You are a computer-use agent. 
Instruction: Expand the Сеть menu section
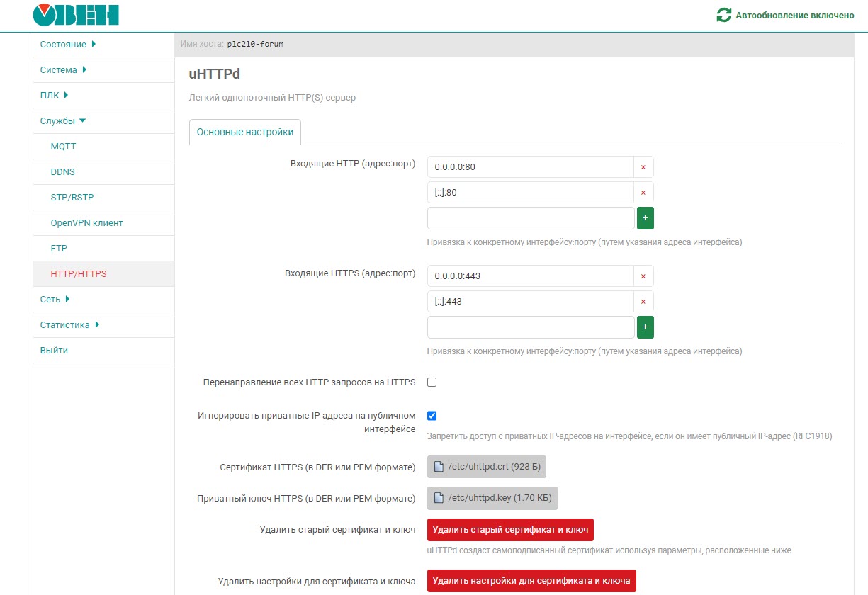pos(55,300)
